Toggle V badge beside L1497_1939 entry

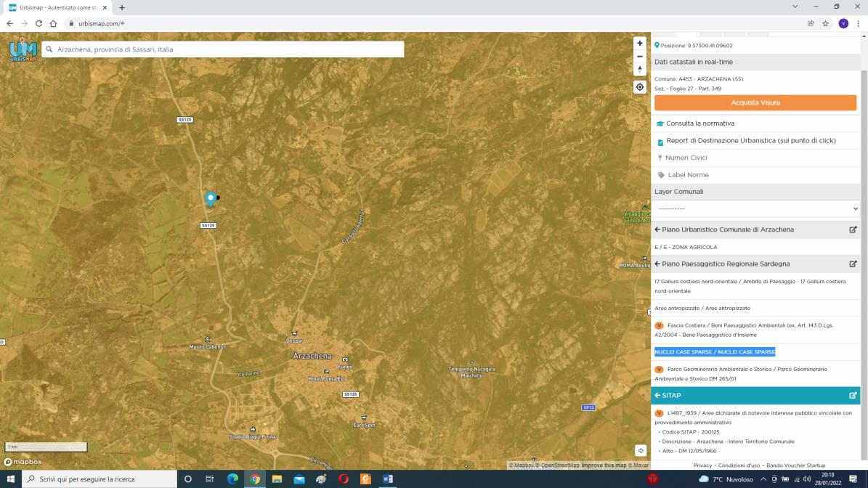coord(659,413)
